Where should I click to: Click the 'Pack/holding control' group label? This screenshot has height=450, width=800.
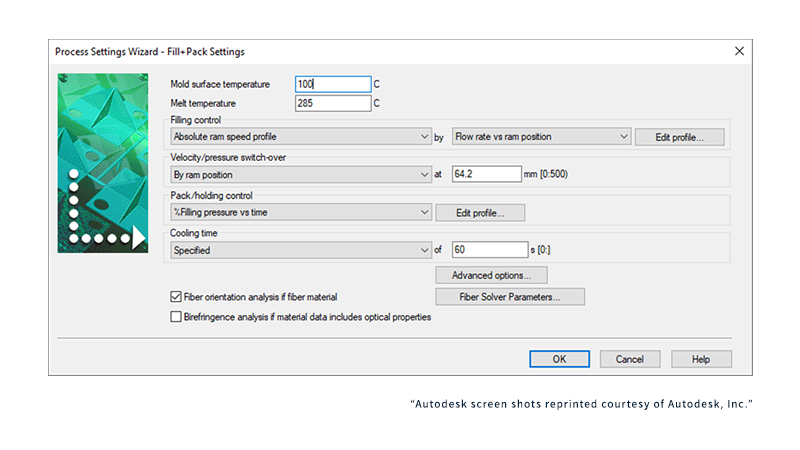point(211,195)
